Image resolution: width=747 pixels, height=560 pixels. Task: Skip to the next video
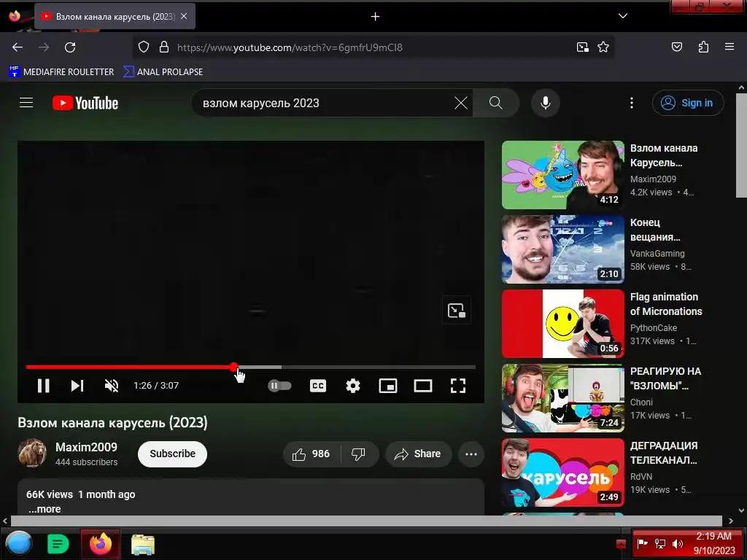tap(77, 386)
